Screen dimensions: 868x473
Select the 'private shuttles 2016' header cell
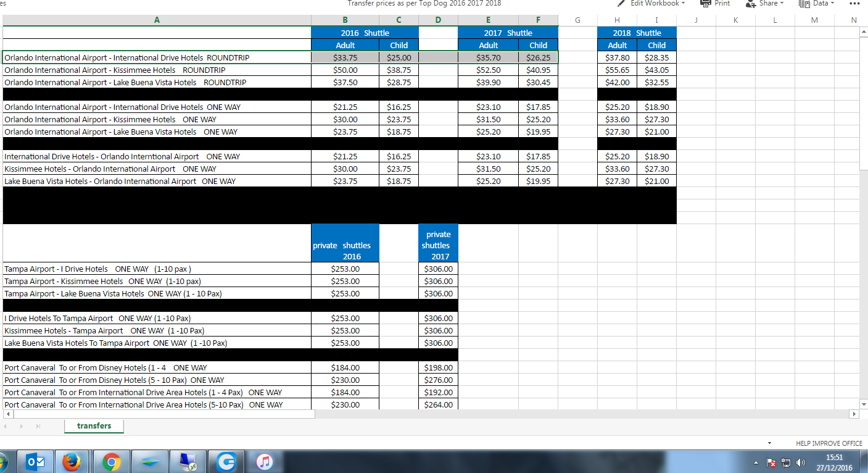(x=345, y=243)
